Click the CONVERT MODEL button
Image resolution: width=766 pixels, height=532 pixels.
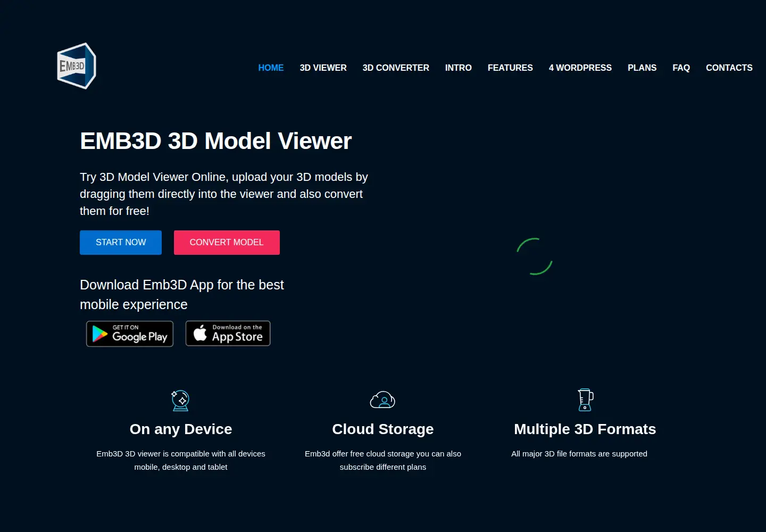[x=227, y=243]
